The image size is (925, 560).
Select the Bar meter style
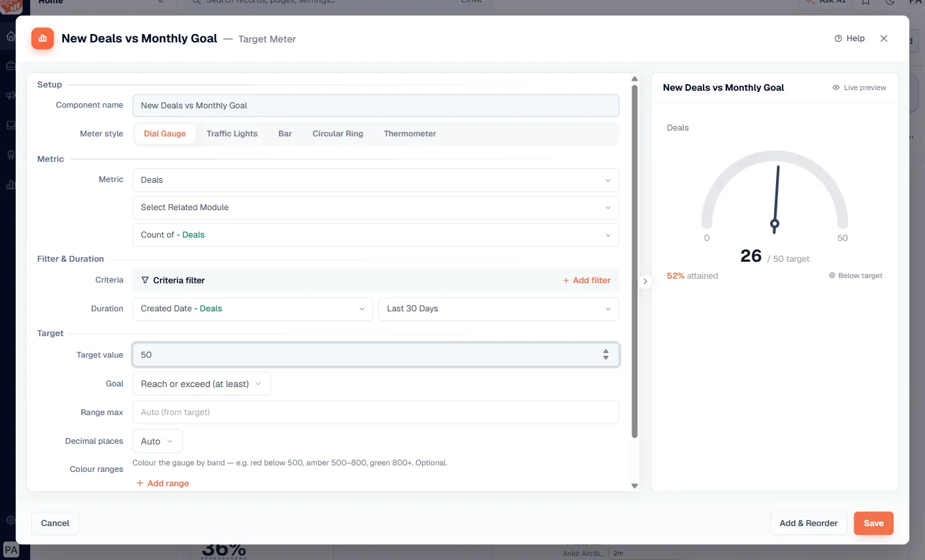point(285,134)
